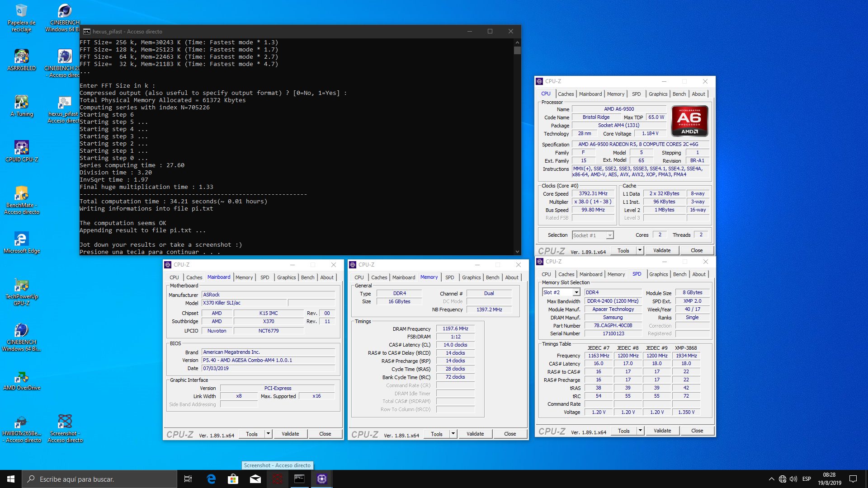Viewport: 868px width, 488px height.
Task: Click the Part Number value 78.CAGPH.40C0B
Action: pyautogui.click(x=613, y=325)
